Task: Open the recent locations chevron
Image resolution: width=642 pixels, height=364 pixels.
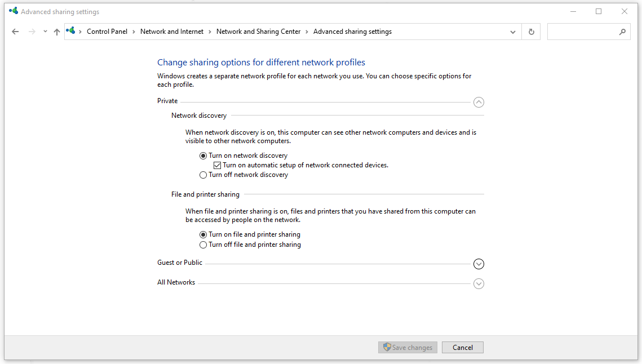Action: click(45, 32)
